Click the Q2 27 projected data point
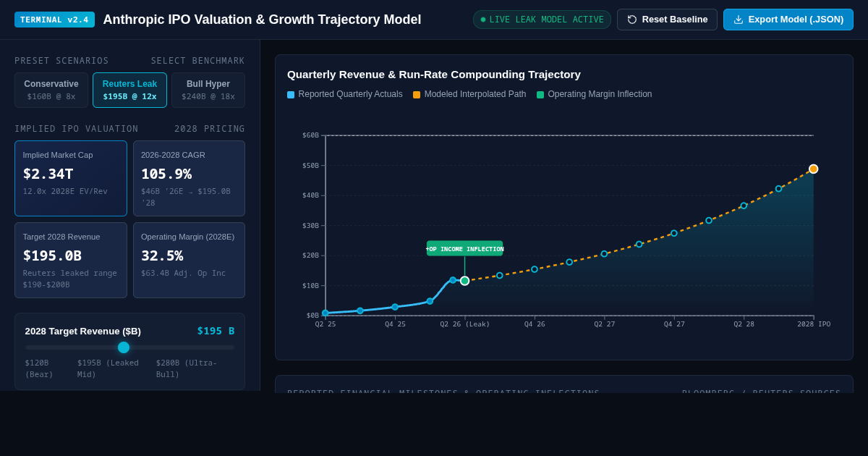Image resolution: width=868 pixels, height=456 pixels. tap(604, 254)
